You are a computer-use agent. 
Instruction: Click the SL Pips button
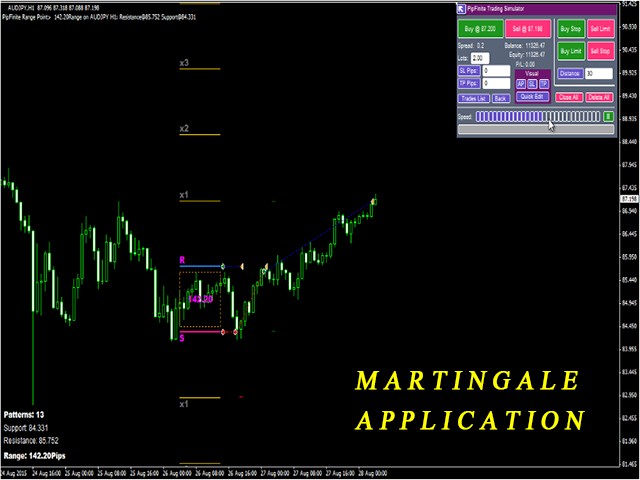point(469,71)
